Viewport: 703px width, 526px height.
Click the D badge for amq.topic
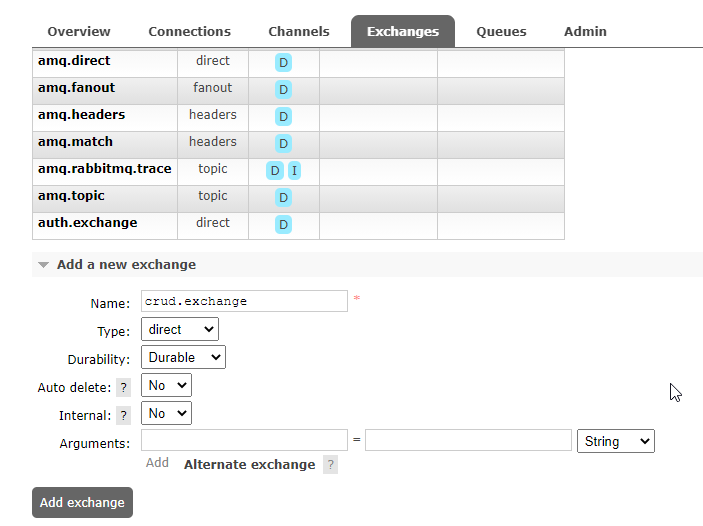pos(284,198)
